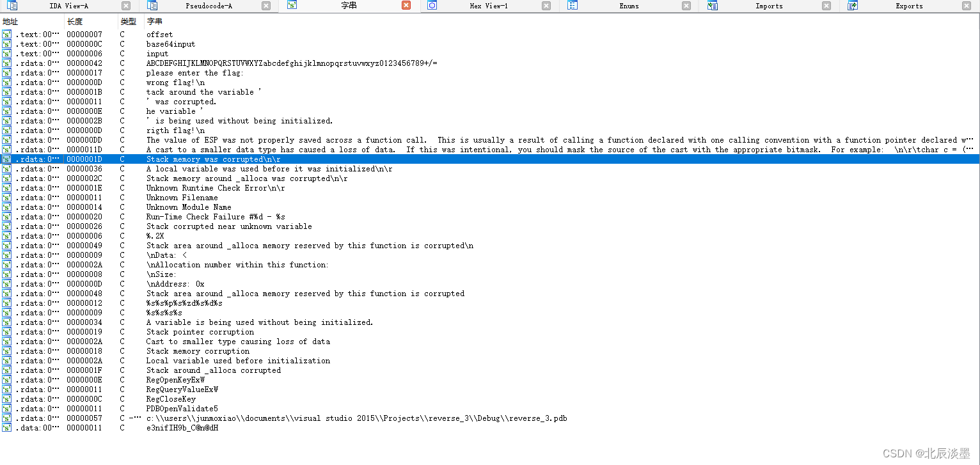Click the Pseudocode-A tab icon
Viewport: 980px width, 465px height.
tap(152, 6)
